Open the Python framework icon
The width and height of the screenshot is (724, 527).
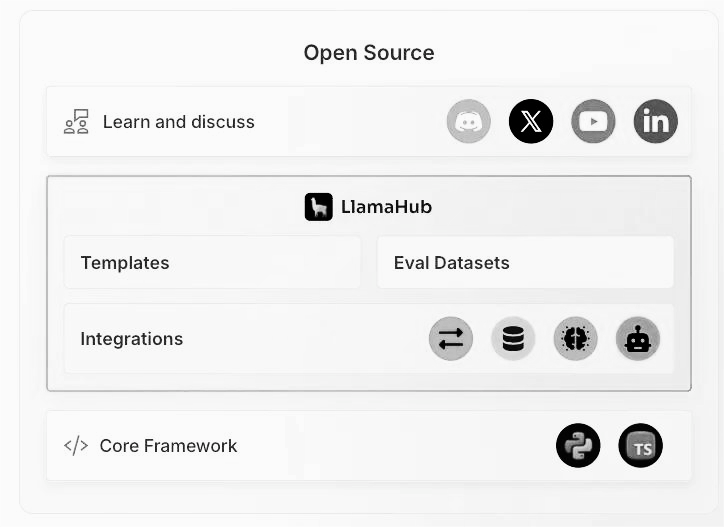point(578,446)
